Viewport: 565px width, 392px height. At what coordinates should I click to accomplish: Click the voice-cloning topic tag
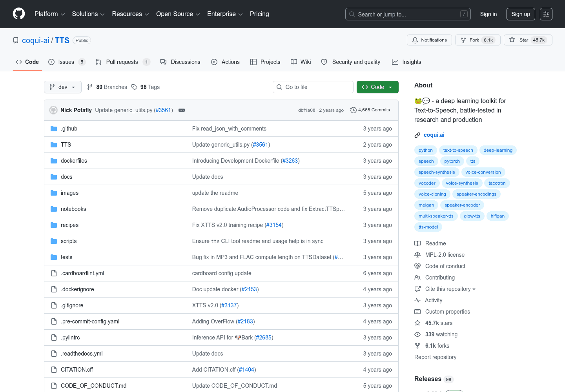pyautogui.click(x=432, y=194)
